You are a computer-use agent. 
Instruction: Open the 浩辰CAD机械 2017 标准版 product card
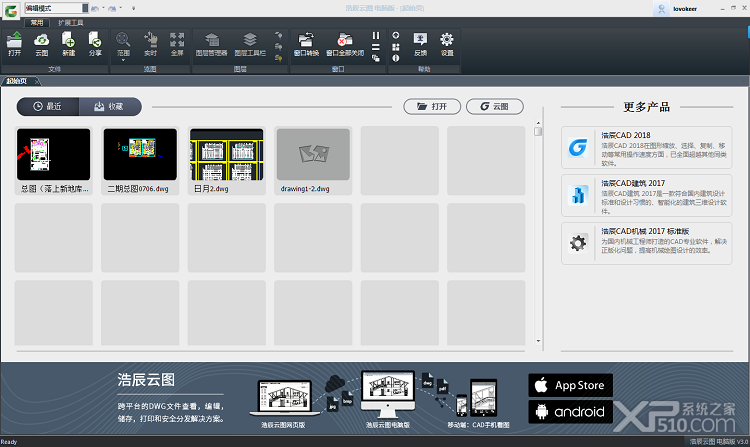pyautogui.click(x=646, y=243)
